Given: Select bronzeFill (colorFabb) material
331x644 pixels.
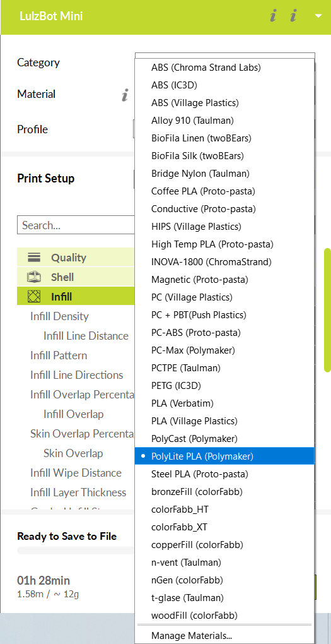Looking at the screenshot, I should point(225,491).
